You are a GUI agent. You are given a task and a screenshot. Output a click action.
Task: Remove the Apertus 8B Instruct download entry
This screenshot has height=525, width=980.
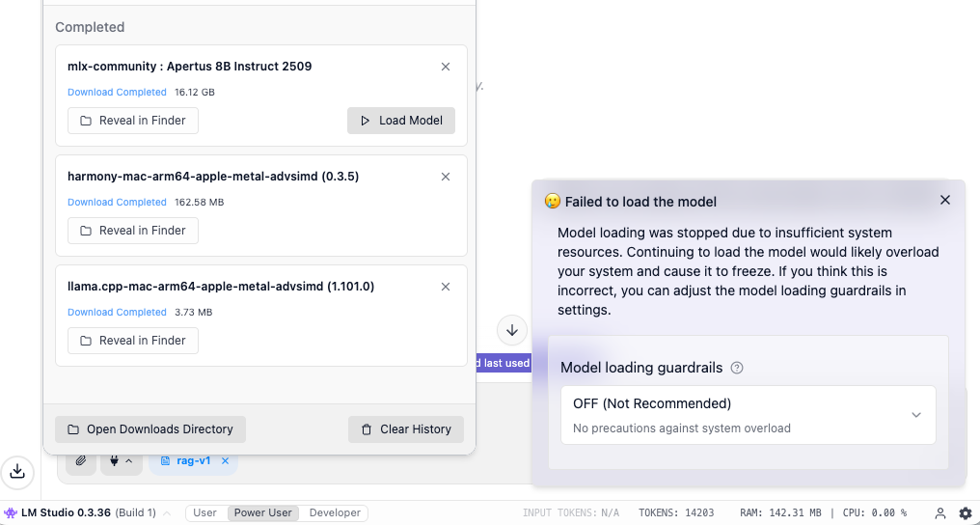[446, 67]
